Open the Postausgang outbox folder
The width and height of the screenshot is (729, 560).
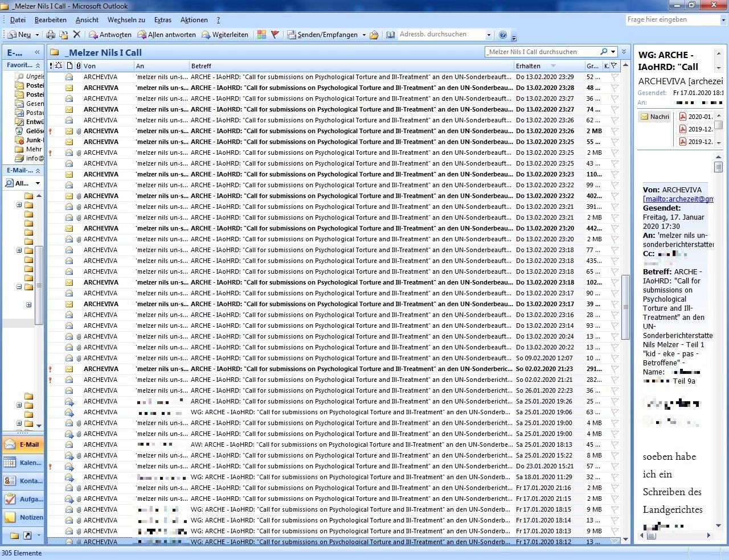pyautogui.click(x=30, y=113)
